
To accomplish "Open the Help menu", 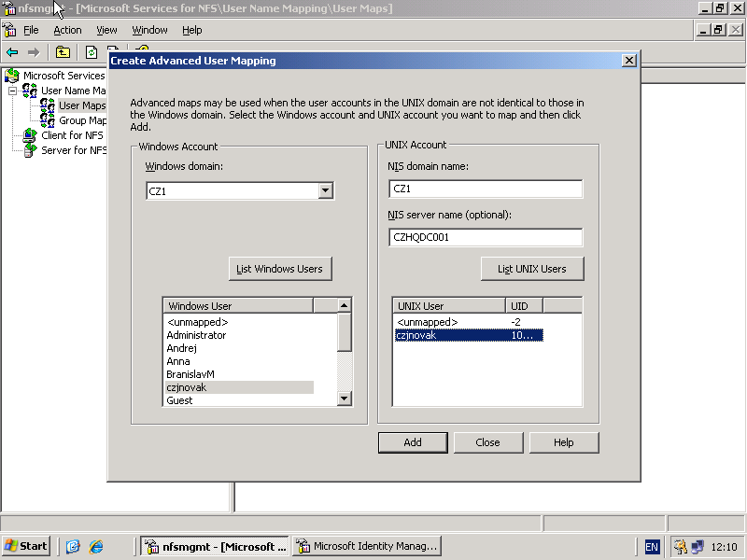I will 192,30.
